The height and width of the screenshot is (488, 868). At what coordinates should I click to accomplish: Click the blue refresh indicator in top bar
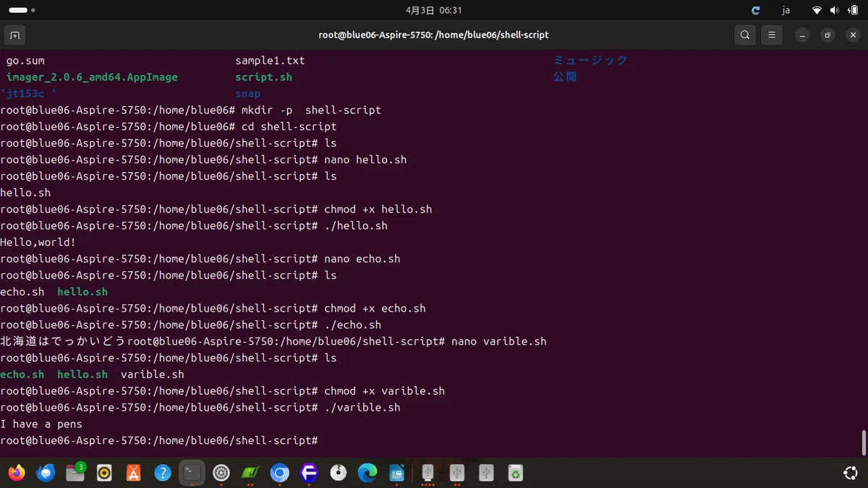pos(756,10)
